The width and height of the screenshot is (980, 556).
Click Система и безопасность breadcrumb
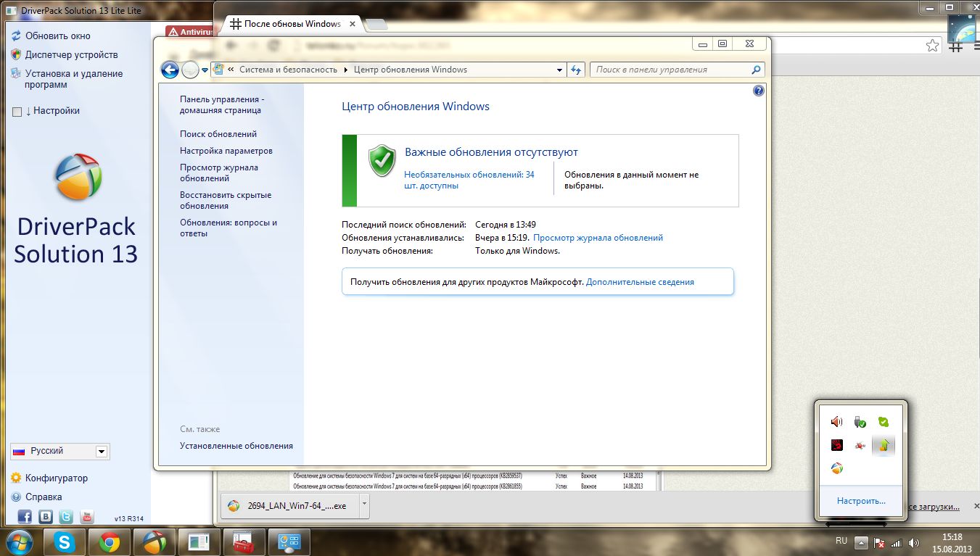(288, 70)
